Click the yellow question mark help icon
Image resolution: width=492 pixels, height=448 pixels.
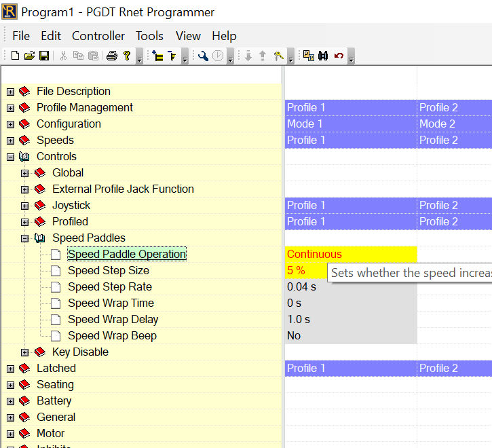(x=127, y=56)
